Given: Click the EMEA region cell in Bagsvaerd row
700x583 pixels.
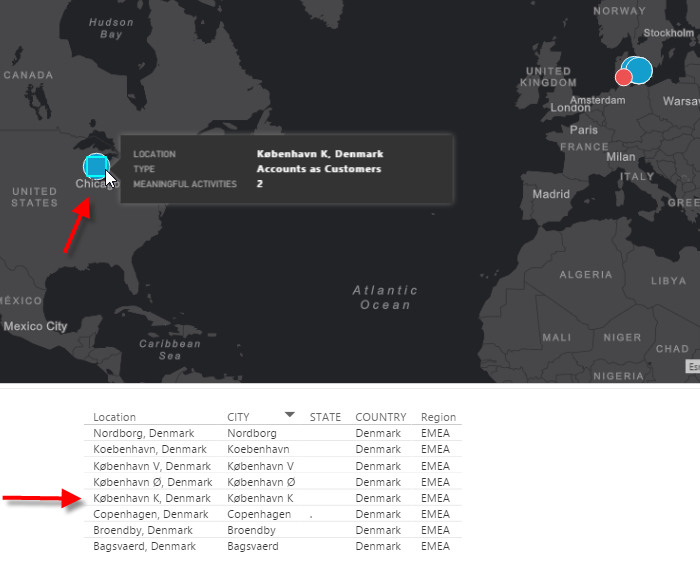Looking at the screenshot, I should [x=435, y=546].
